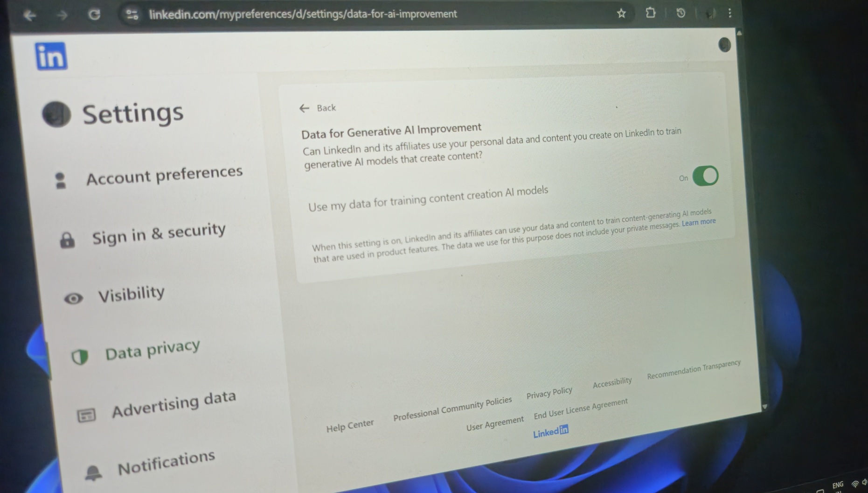Viewport: 868px width, 493px height.
Task: Click "Use my data for training content creation AI models" label
Action: point(428,198)
